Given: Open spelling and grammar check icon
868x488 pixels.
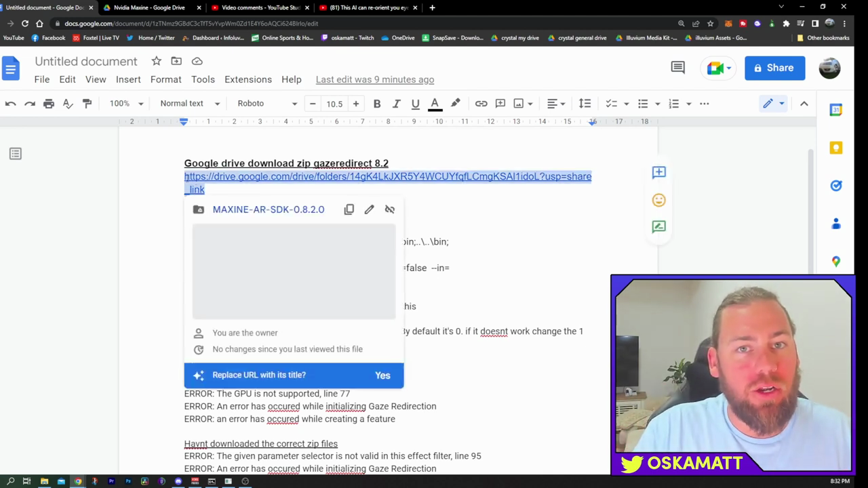Looking at the screenshot, I should [68, 104].
